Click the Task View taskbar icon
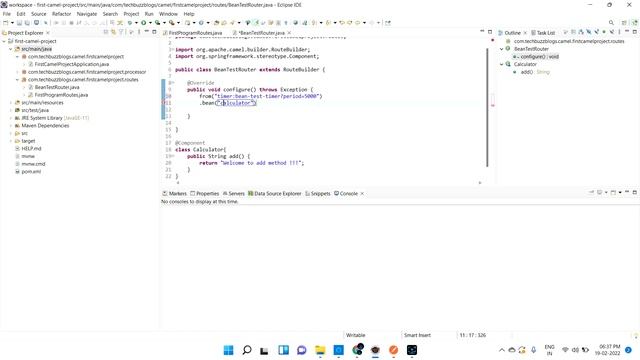This screenshot has height=360, width=640. coord(264,350)
